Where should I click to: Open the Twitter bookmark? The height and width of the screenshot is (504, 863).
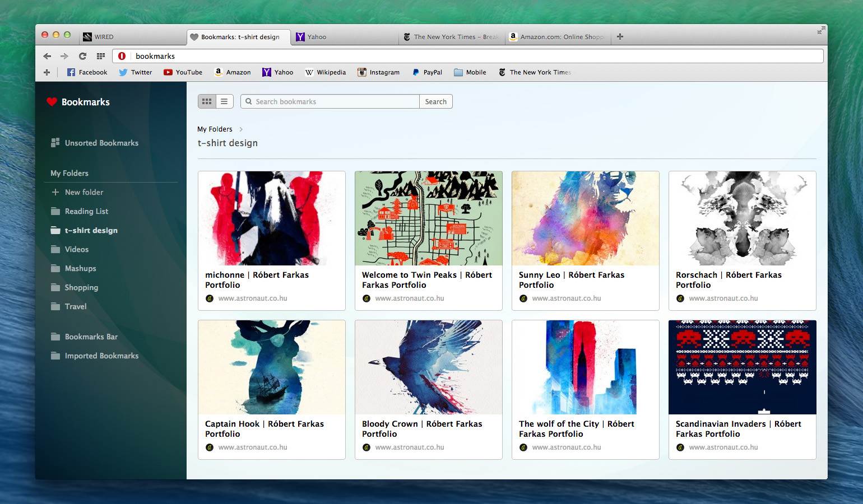pyautogui.click(x=135, y=72)
